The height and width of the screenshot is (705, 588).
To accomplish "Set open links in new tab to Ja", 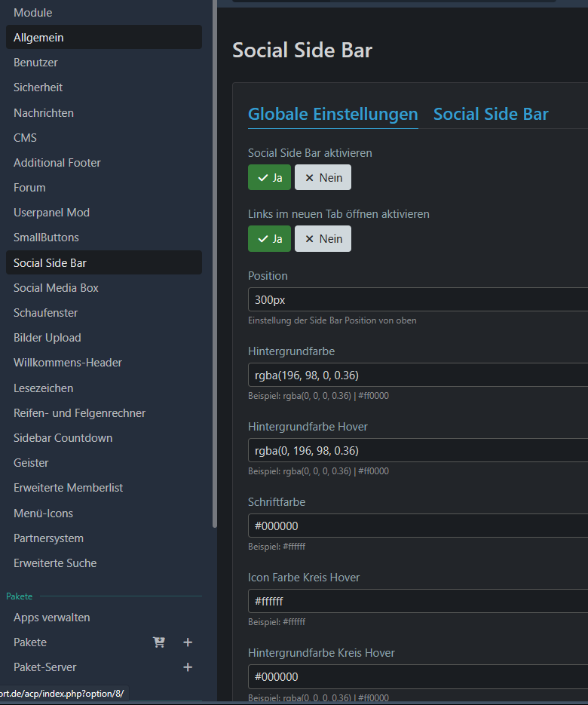I will click(269, 239).
